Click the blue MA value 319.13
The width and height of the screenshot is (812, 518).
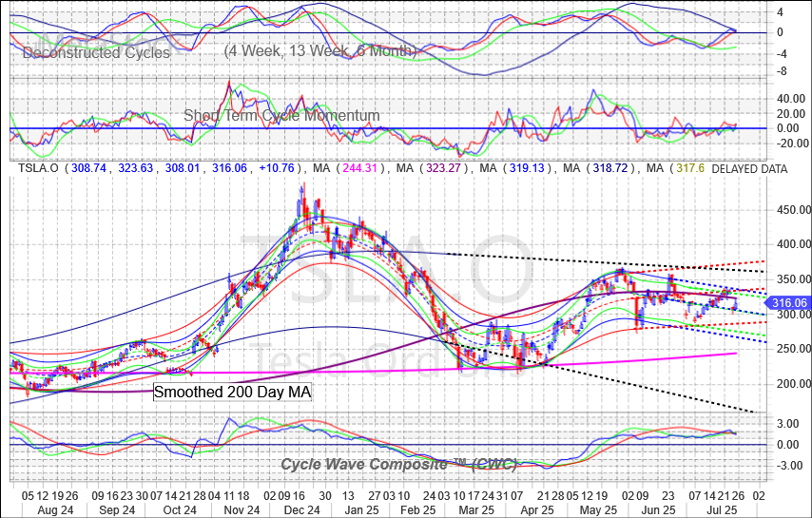(527, 168)
